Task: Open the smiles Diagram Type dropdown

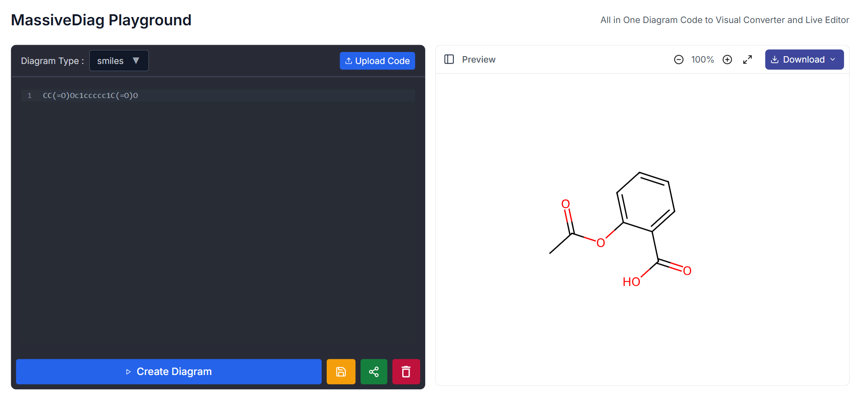Action: [119, 61]
